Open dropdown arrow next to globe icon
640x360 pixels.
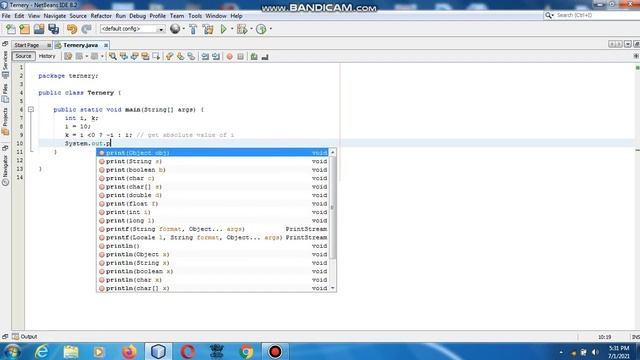pyautogui.click(x=183, y=29)
